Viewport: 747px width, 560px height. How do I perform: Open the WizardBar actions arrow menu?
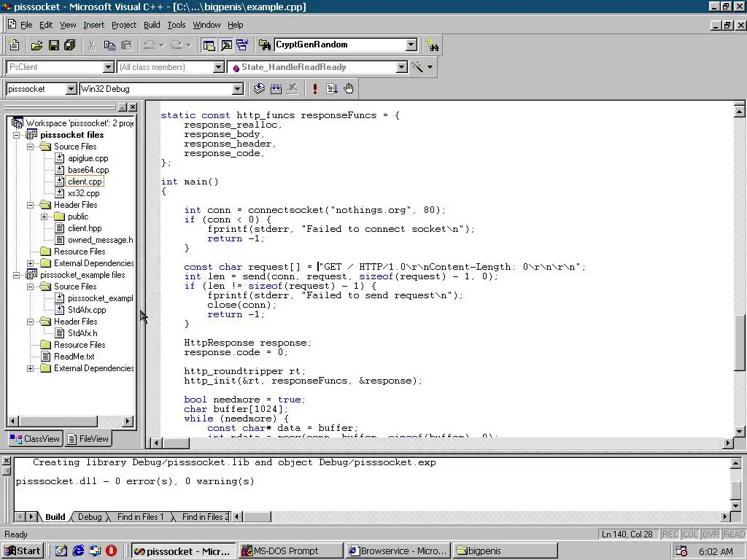(x=430, y=67)
